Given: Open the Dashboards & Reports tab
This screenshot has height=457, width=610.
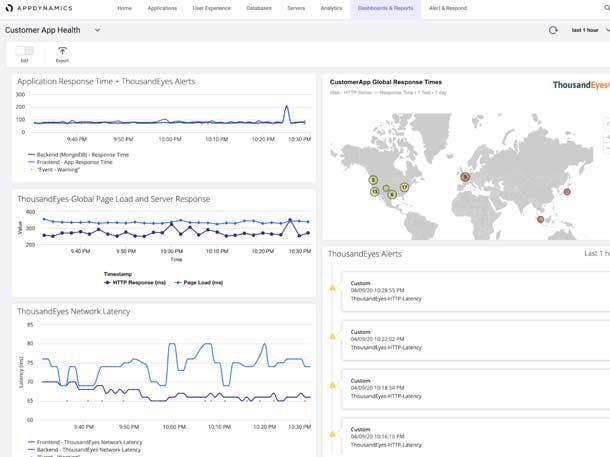Looking at the screenshot, I should 385,8.
